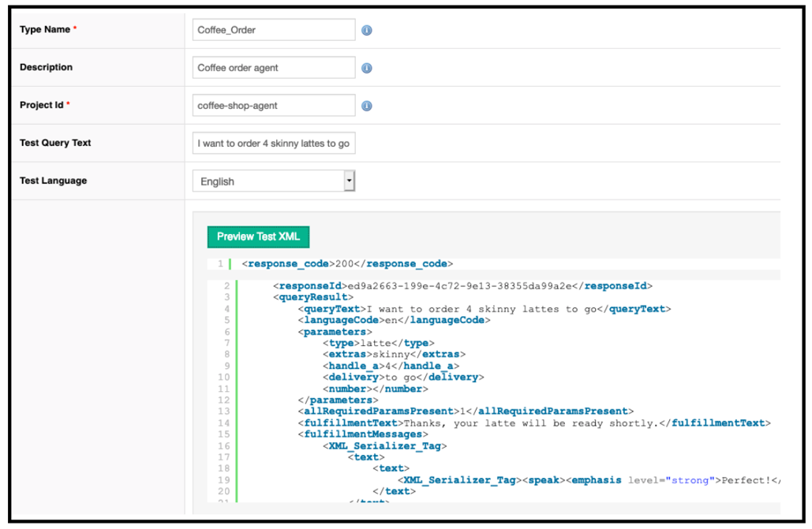Click the Test Language label
812x529 pixels.
pyautogui.click(x=54, y=181)
